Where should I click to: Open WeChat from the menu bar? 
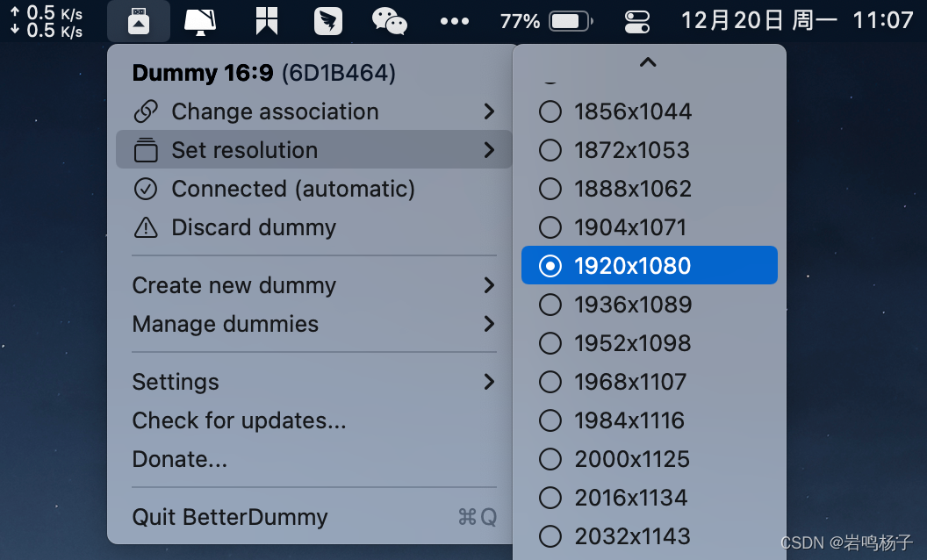[x=390, y=21]
